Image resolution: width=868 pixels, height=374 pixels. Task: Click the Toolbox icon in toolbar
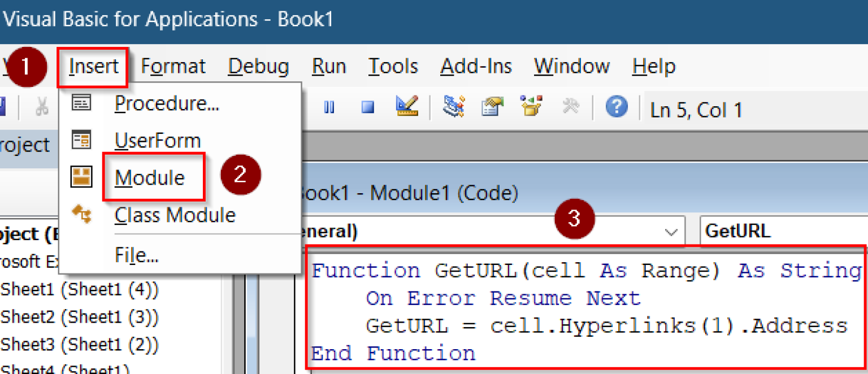pos(570,106)
